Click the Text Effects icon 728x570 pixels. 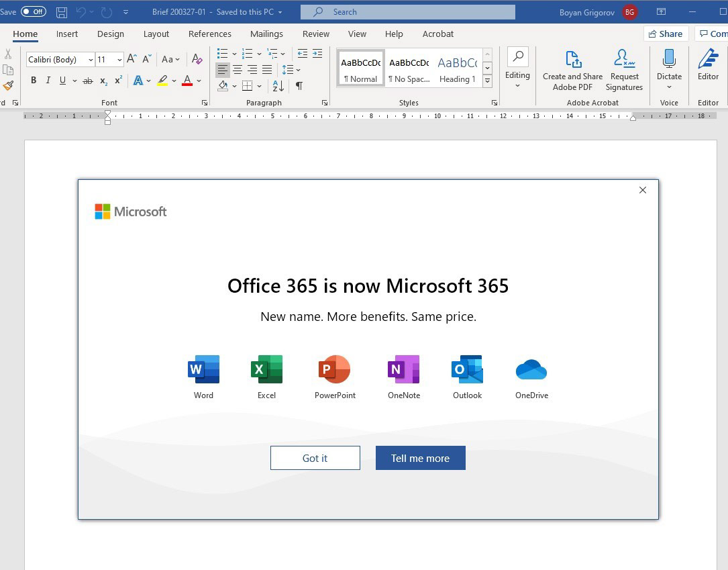pyautogui.click(x=138, y=81)
